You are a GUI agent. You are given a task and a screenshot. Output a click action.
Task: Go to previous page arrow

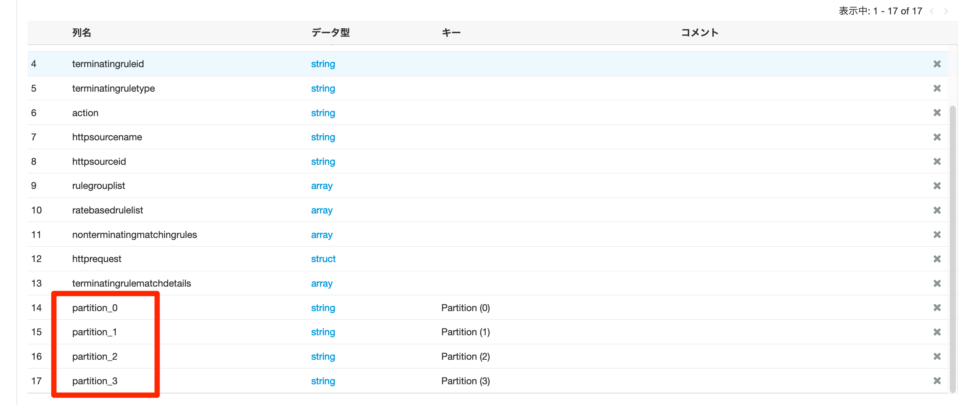pos(932,11)
